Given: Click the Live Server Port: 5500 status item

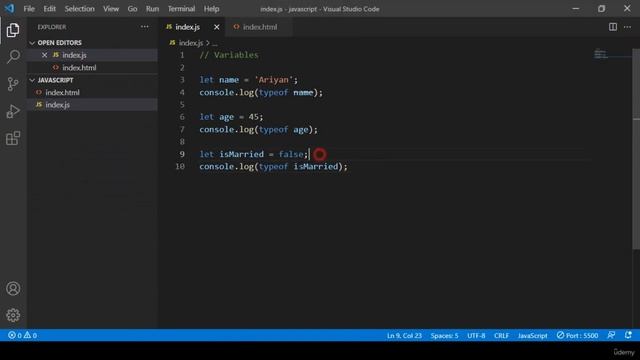Looking at the screenshot, I should [577, 336].
